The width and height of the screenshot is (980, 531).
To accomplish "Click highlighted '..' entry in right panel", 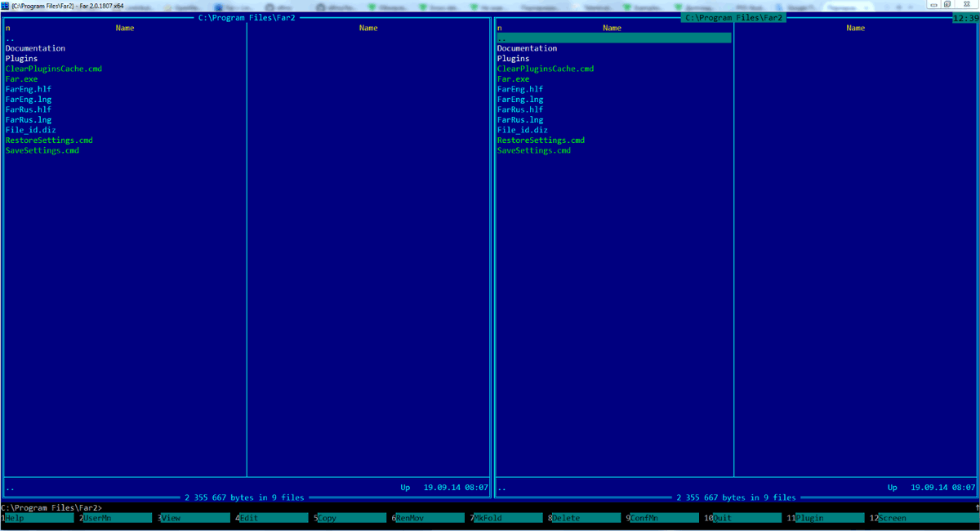I will click(614, 38).
